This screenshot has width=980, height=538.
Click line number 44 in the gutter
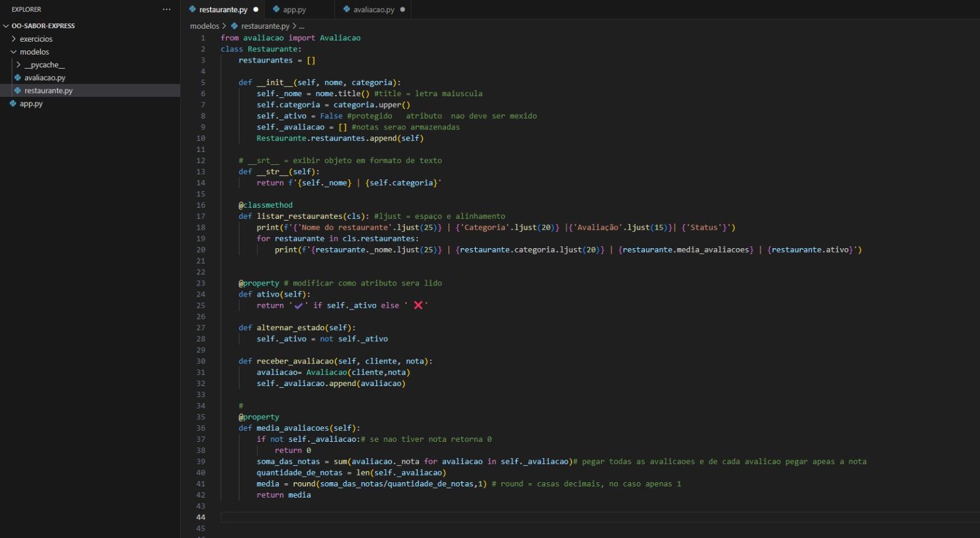point(201,517)
